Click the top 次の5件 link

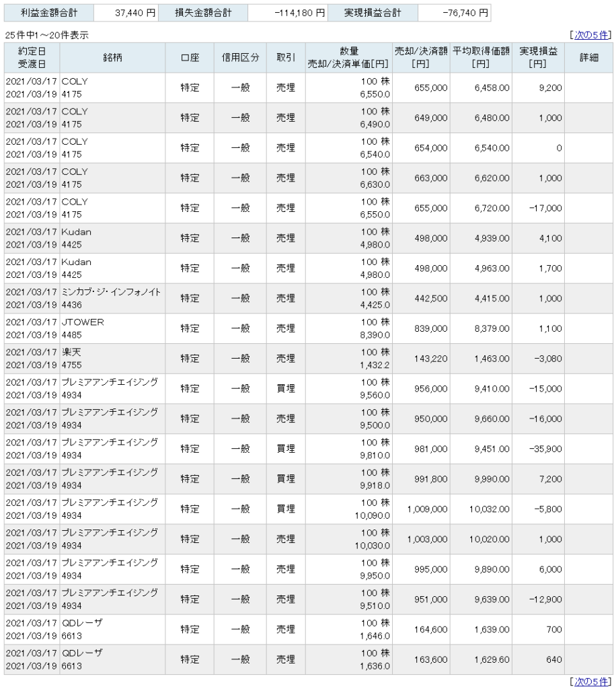point(591,35)
